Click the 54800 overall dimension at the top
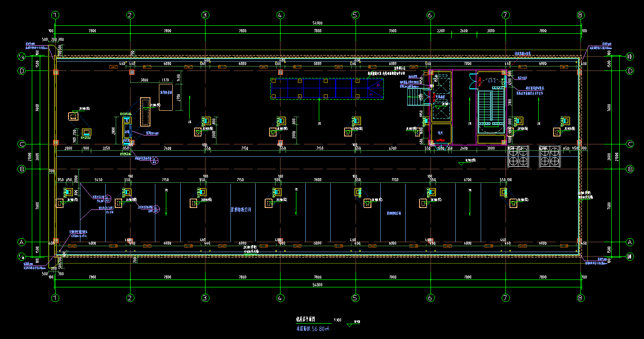The image size is (644, 339). click(x=317, y=23)
